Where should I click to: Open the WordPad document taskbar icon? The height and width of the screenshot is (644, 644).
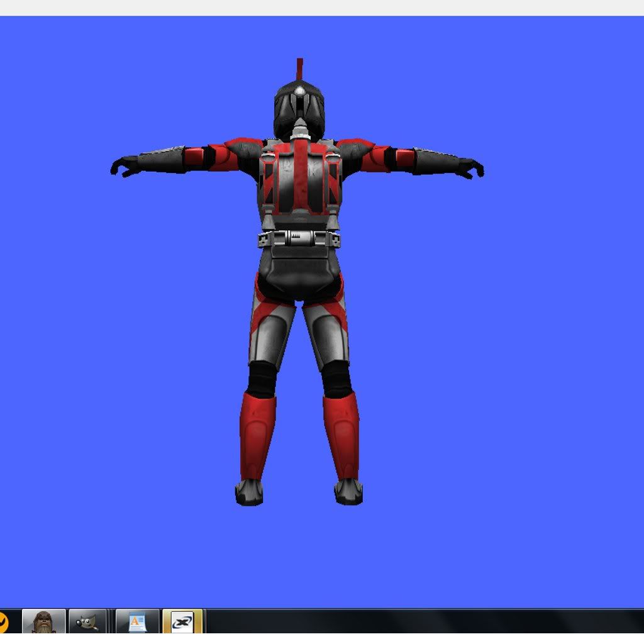137,621
